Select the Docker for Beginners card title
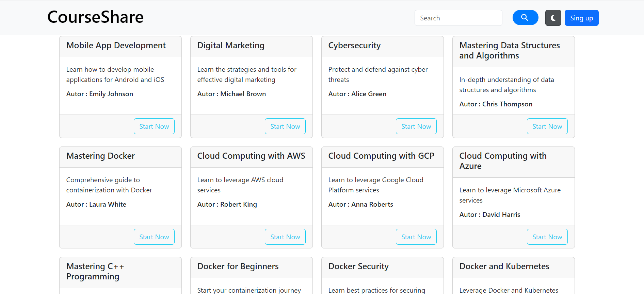The image size is (644, 294). point(238,266)
